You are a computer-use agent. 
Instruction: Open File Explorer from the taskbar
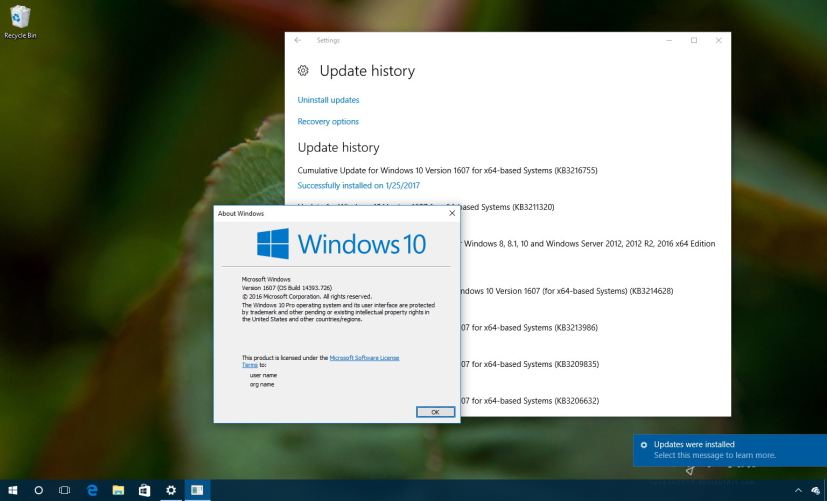(x=118, y=490)
